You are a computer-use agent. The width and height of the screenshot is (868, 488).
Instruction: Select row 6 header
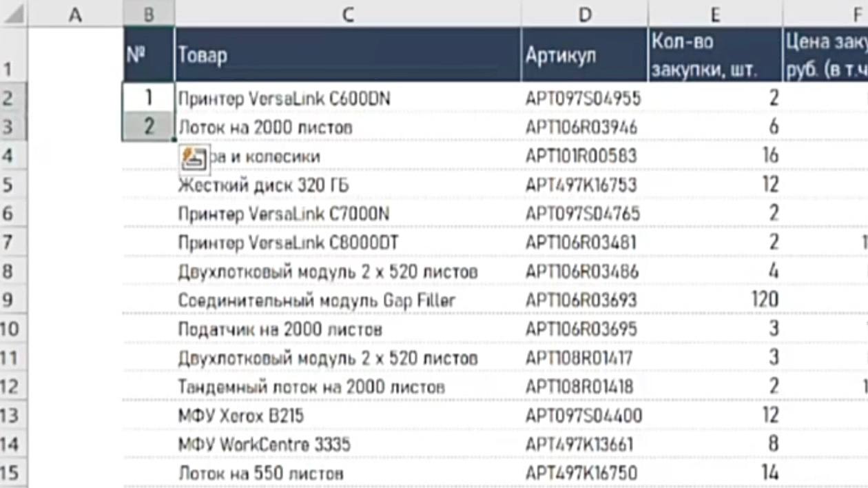(x=13, y=214)
